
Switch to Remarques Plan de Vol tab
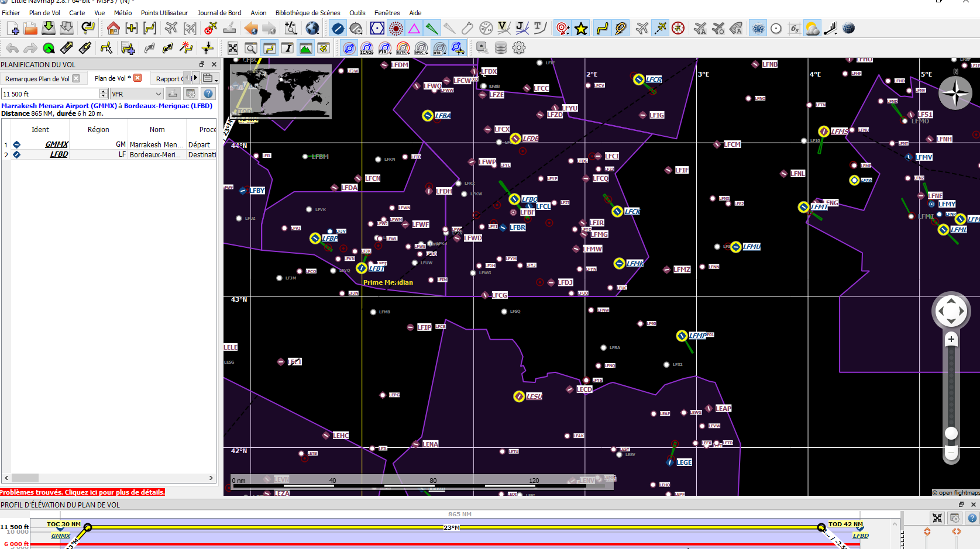[37, 79]
